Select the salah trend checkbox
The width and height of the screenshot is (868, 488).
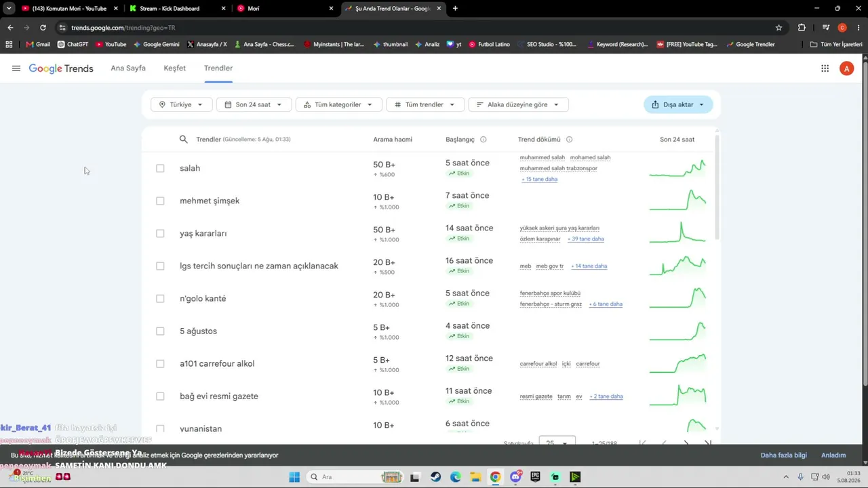(160, 168)
